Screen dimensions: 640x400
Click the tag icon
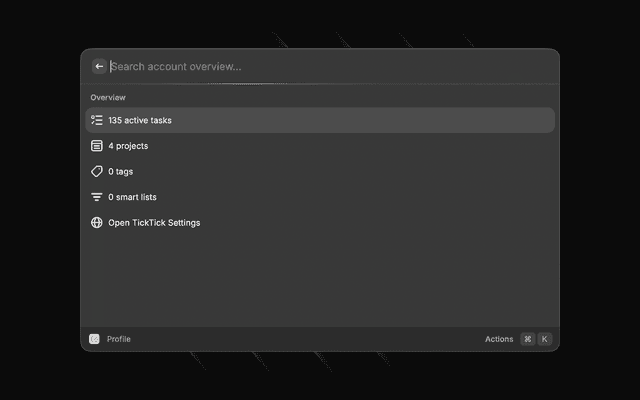(97, 171)
